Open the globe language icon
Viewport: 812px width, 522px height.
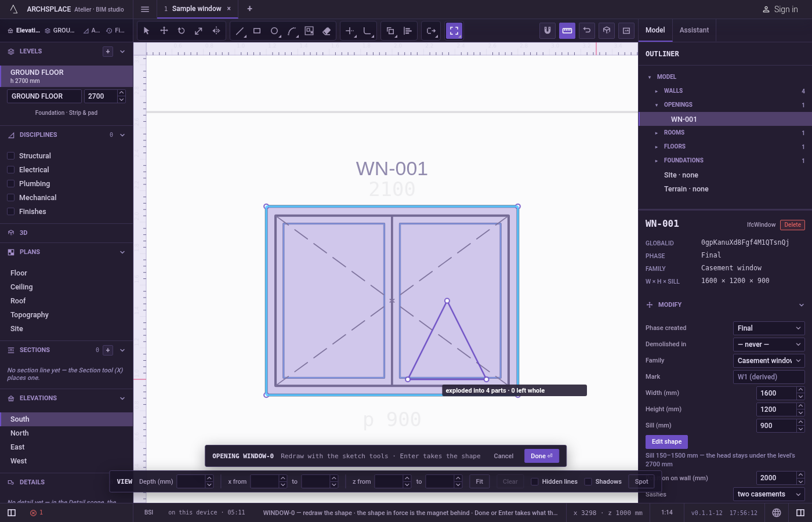pos(777,513)
